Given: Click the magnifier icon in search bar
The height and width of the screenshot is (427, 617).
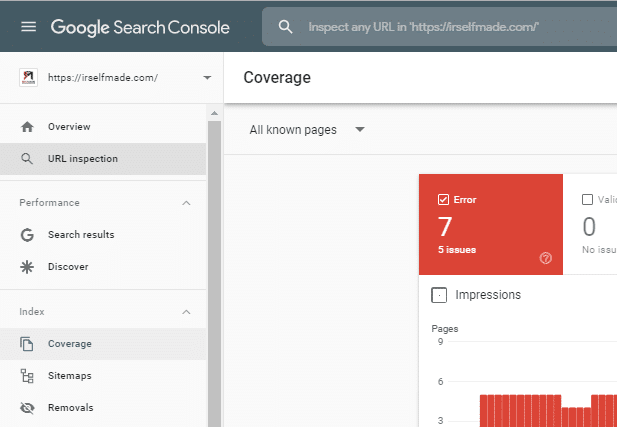Looking at the screenshot, I should (x=285, y=27).
